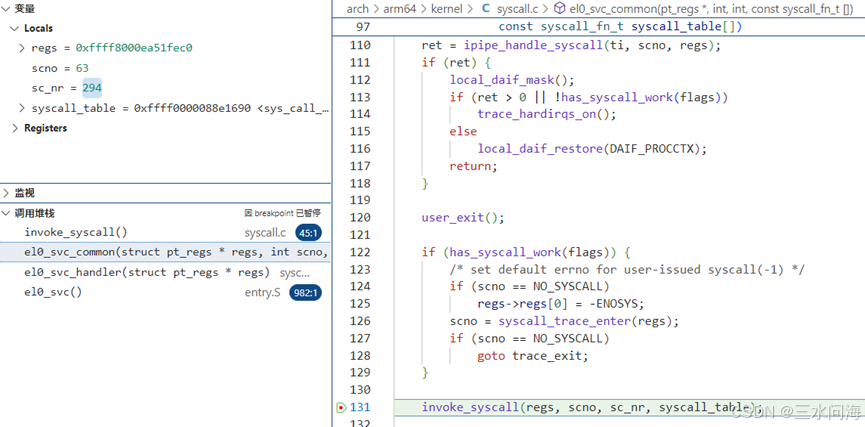The width and height of the screenshot is (865, 427).
Task: Open the kernel breadcrumb segment
Action: point(447,8)
